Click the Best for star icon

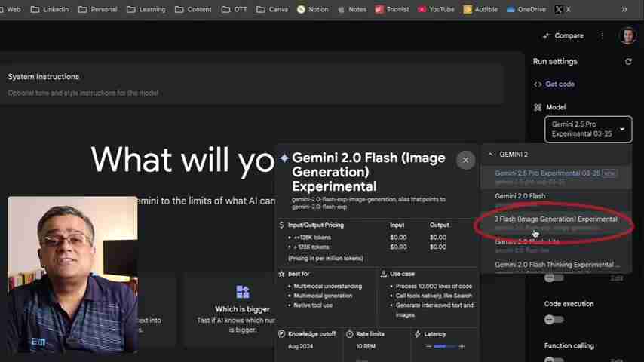[281, 274]
